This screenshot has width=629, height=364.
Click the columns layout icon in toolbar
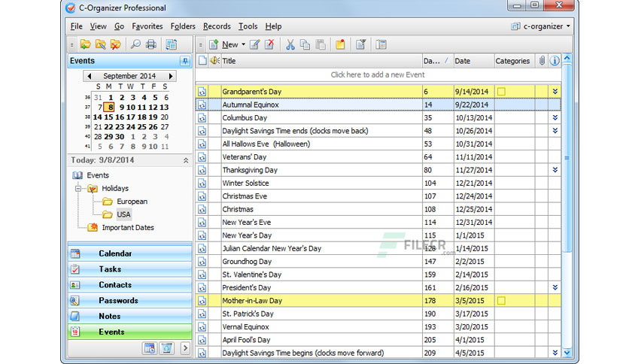click(x=381, y=44)
